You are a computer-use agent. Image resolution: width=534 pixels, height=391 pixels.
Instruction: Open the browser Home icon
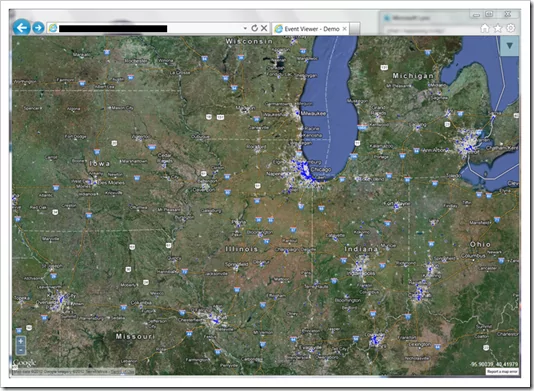click(x=485, y=28)
